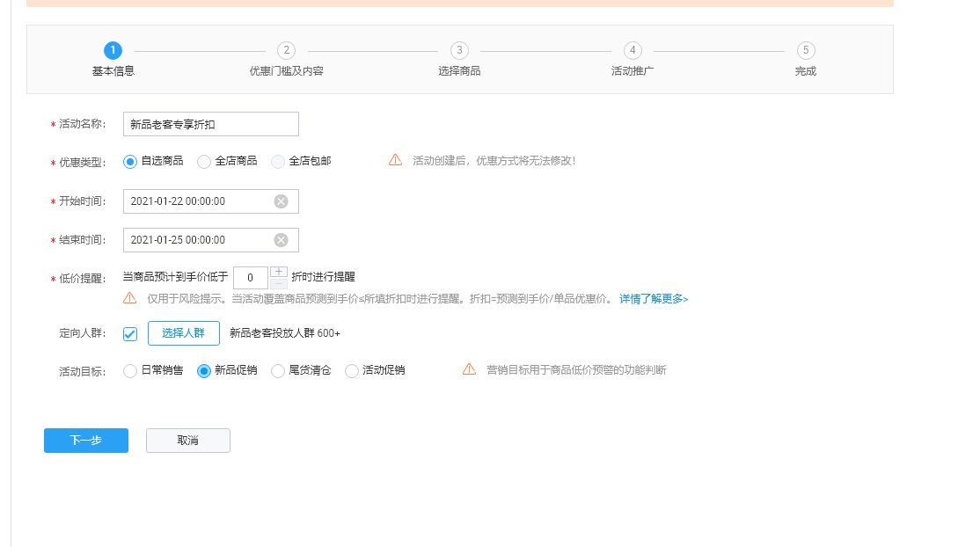The width and height of the screenshot is (980, 547).
Task: Uncheck the 定向人群 checkbox
Action: tap(129, 333)
